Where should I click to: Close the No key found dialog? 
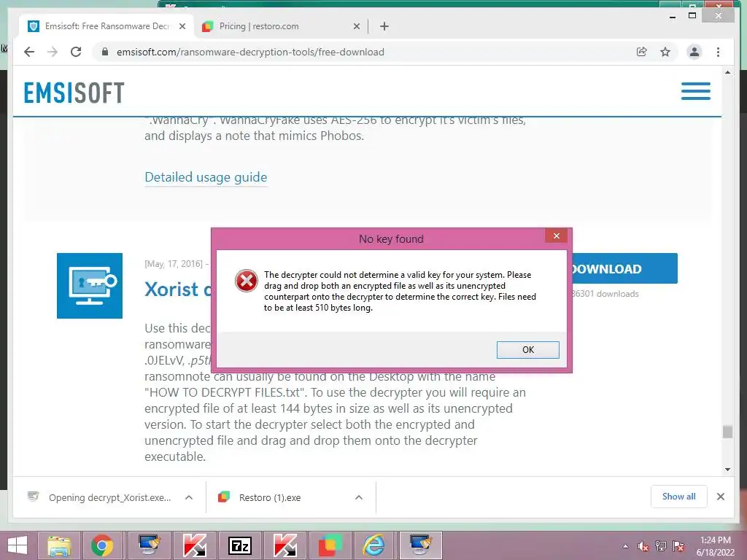[556, 236]
